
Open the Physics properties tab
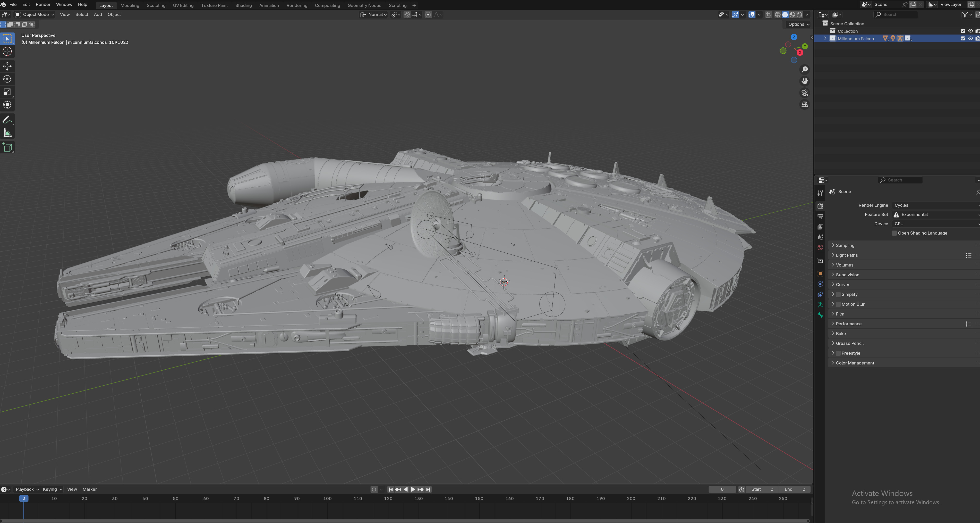(820, 284)
